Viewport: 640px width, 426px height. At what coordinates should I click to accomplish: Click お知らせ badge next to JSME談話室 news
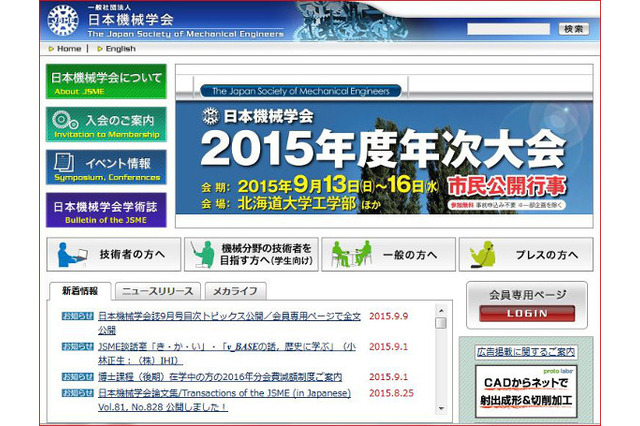point(78,346)
